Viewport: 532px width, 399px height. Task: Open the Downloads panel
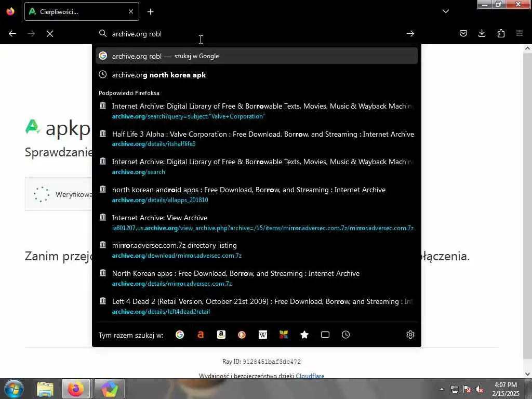coord(482,33)
